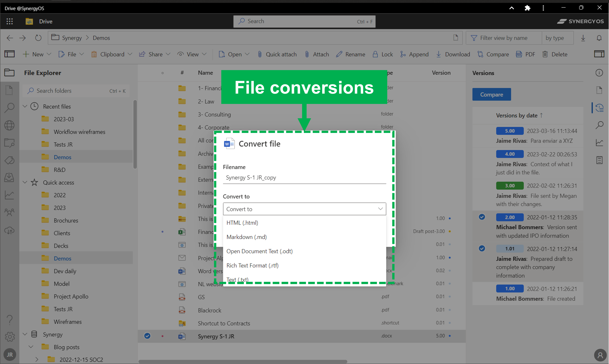609x364 pixels.
Task: Expand the File dropdown menu
Action: coord(82,54)
